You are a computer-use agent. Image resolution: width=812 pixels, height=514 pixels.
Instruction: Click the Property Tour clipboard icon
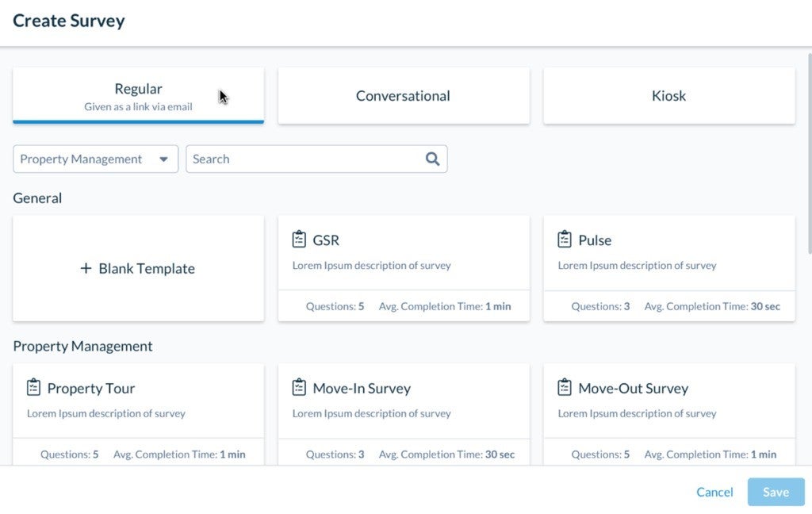(33, 386)
